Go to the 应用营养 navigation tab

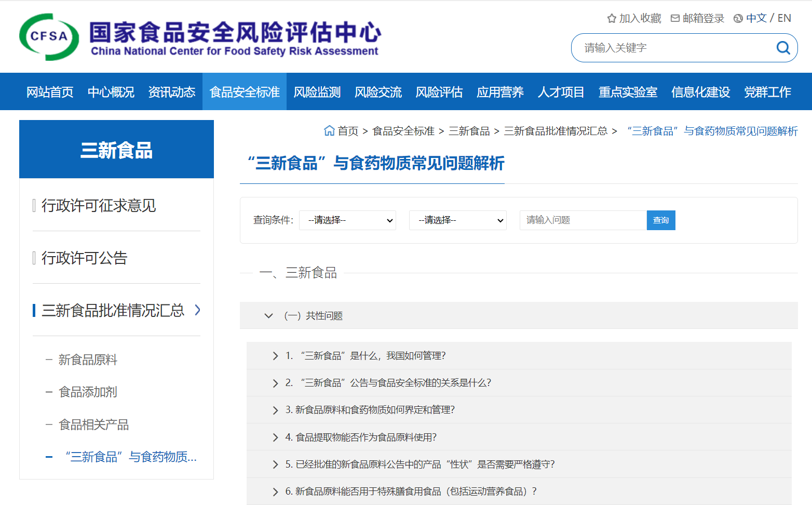pos(499,92)
